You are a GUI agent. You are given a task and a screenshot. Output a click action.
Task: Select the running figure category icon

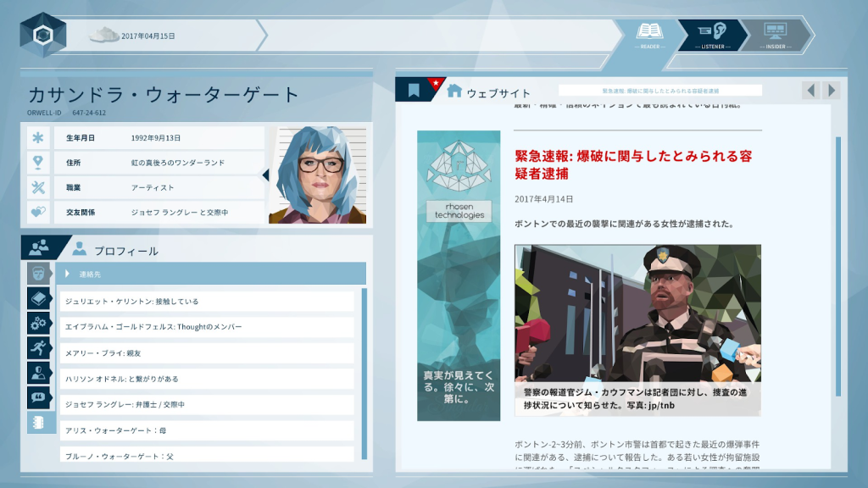tap(40, 347)
